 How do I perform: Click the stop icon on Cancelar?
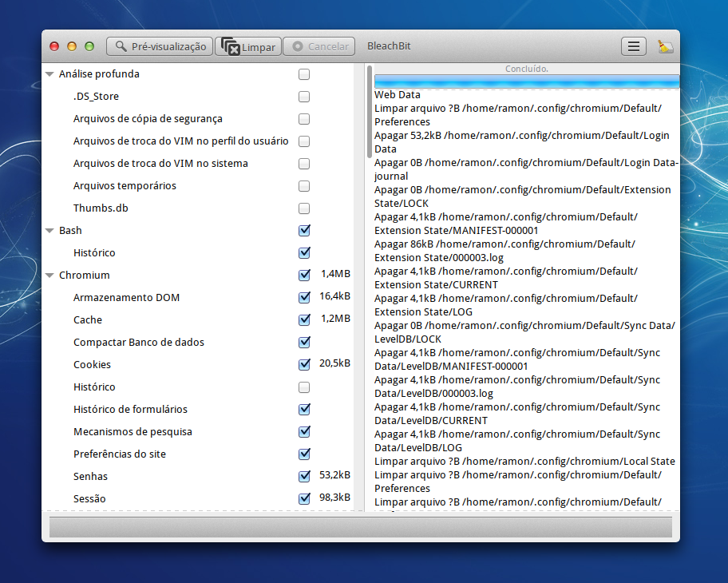click(x=298, y=46)
